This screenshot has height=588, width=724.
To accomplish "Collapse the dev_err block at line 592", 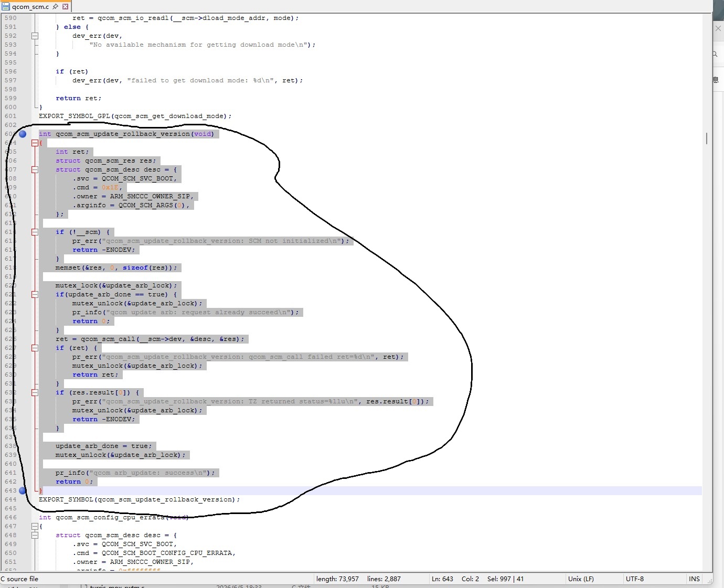I will click(x=35, y=36).
